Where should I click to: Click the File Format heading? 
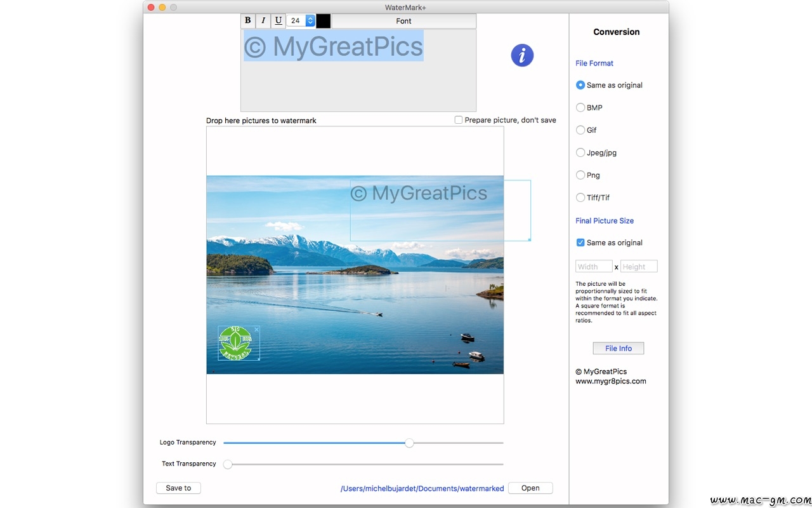tap(594, 63)
